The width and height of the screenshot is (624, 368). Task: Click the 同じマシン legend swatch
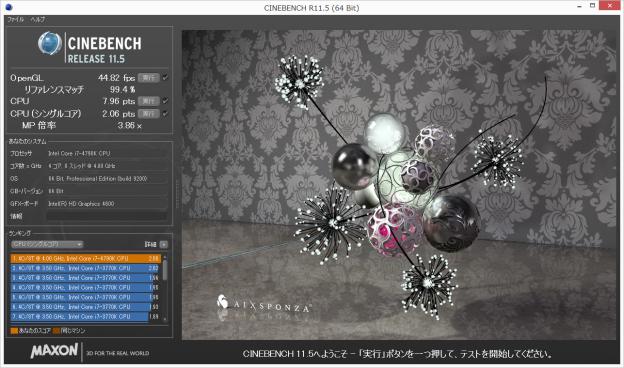coord(56,331)
